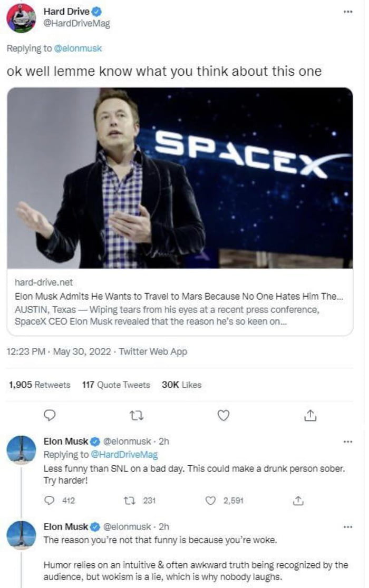Image resolution: width=369 pixels, height=588 pixels.
Task: Click the reply icon on Elon Musk's first reply
Action: [x=50, y=494]
